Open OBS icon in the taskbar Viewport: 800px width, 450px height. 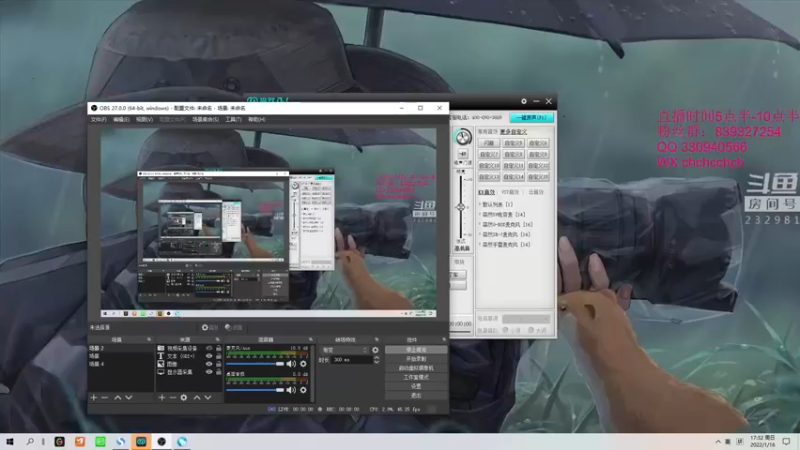[162, 441]
